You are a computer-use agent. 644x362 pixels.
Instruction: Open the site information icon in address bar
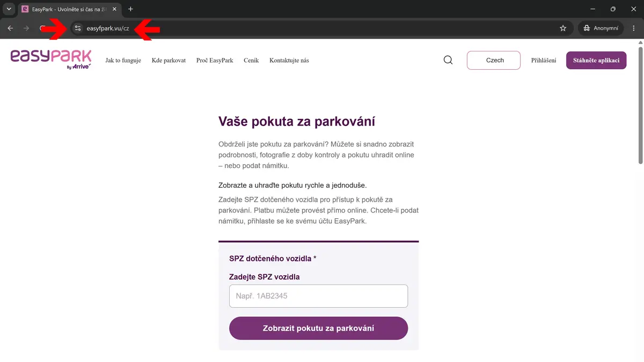(x=77, y=28)
